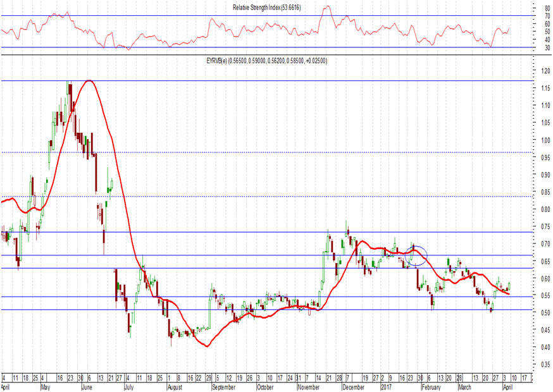This screenshot has height=392, width=553.
Task: Select the July month label on time axis
Action: coord(129,386)
